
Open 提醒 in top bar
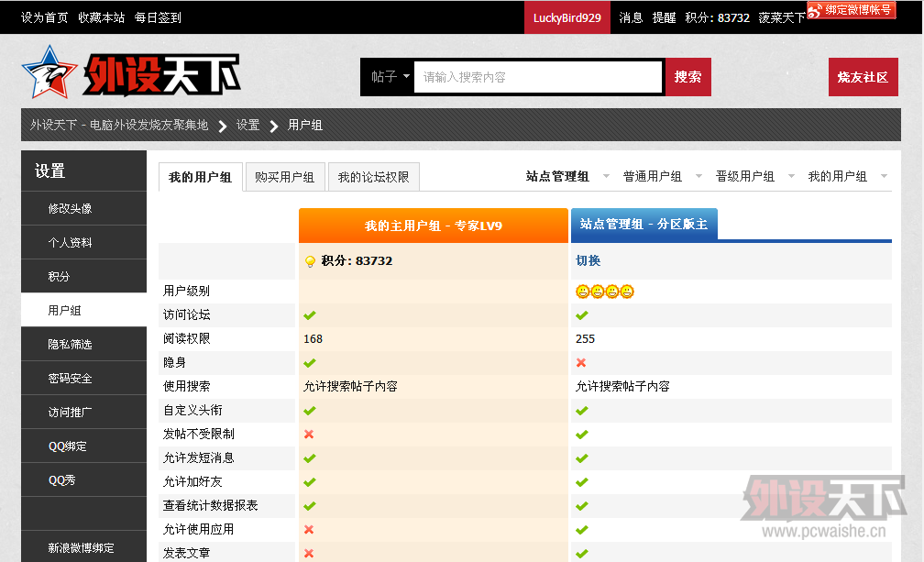click(x=664, y=17)
